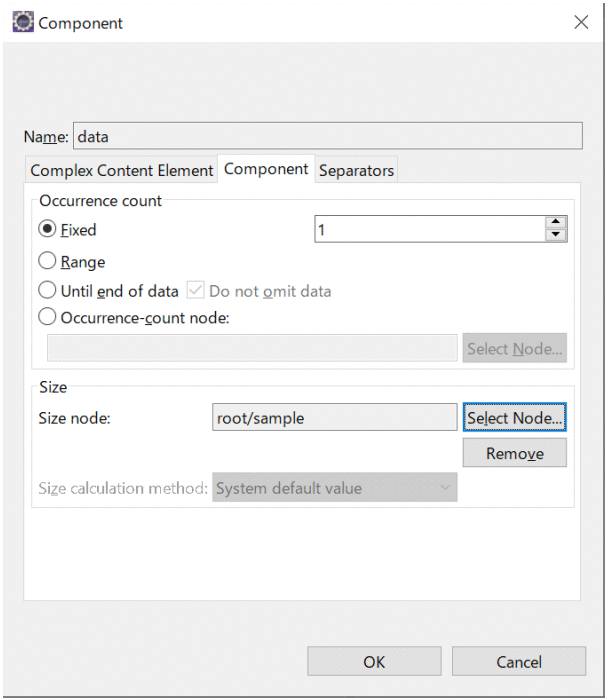The height and width of the screenshot is (700, 607).
Task: Decrease the fixed count spinner value
Action: point(556,236)
